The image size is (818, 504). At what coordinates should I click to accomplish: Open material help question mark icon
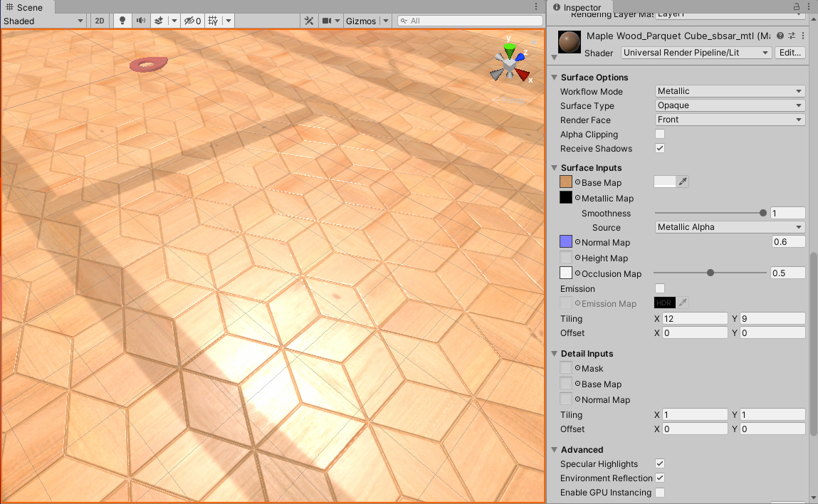click(780, 36)
